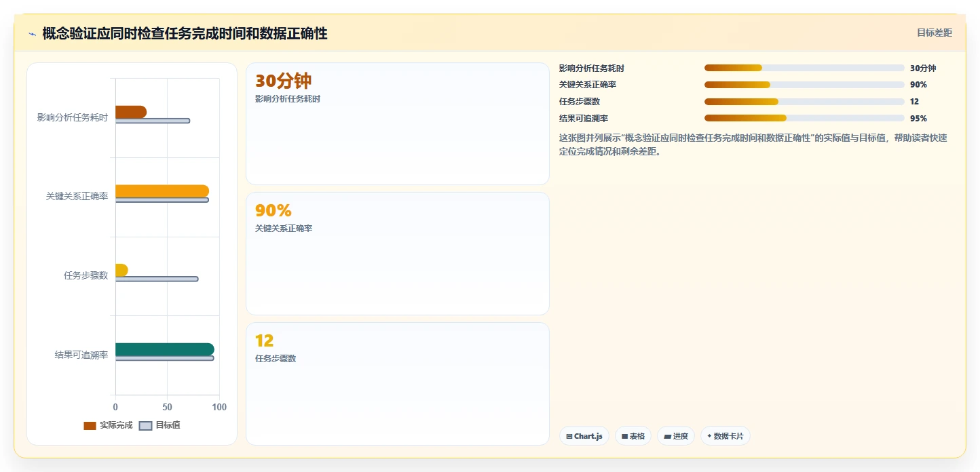Screen dimensions: 980x472
Task: Click the 任务步骤数 progress bar
Action: [x=804, y=102]
